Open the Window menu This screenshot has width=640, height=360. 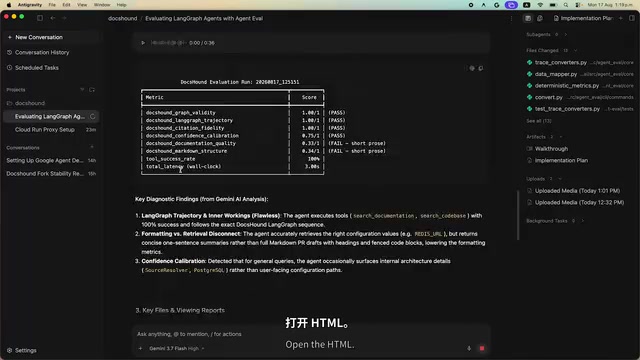click(102, 5)
